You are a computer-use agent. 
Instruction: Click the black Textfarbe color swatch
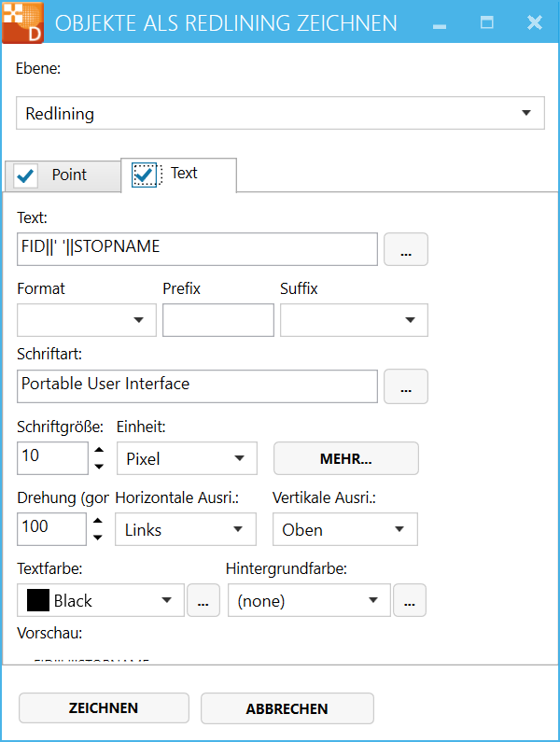(x=37, y=601)
